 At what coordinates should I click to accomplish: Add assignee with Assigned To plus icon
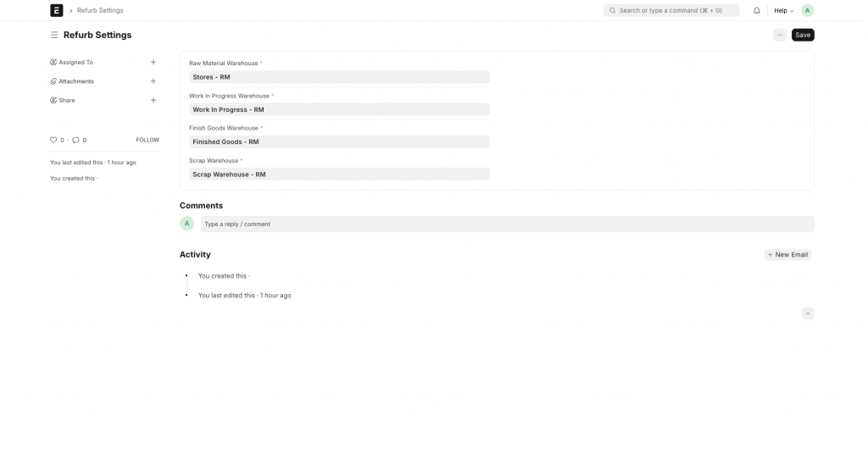[x=153, y=62]
